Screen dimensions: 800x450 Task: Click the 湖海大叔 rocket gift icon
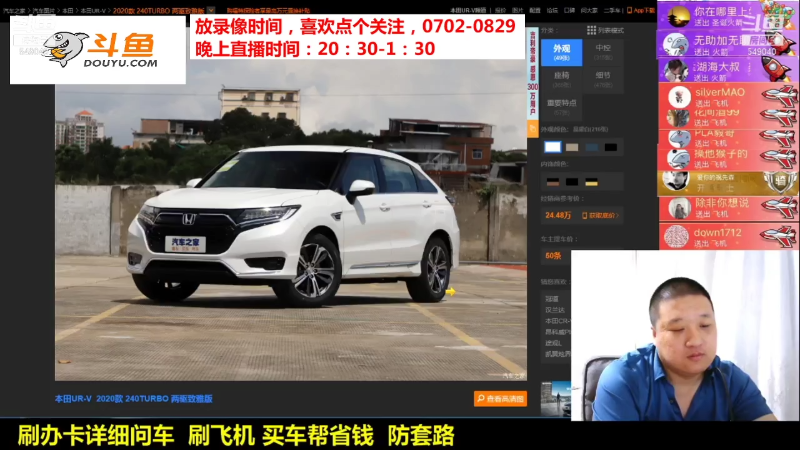click(x=778, y=70)
